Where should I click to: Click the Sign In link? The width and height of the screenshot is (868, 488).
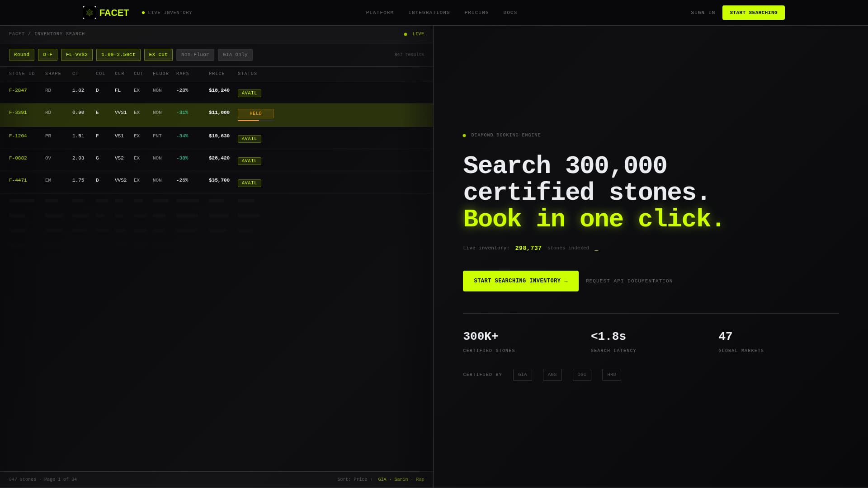703,13
